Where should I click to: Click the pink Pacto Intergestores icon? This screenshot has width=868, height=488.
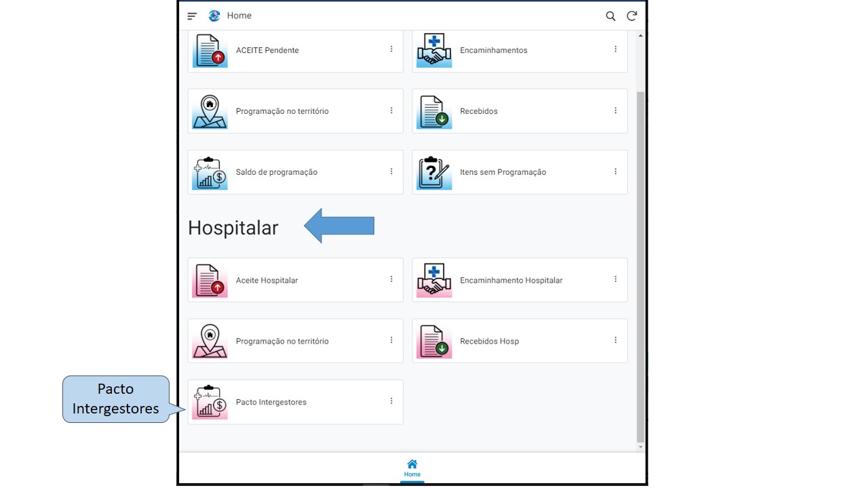(x=210, y=403)
